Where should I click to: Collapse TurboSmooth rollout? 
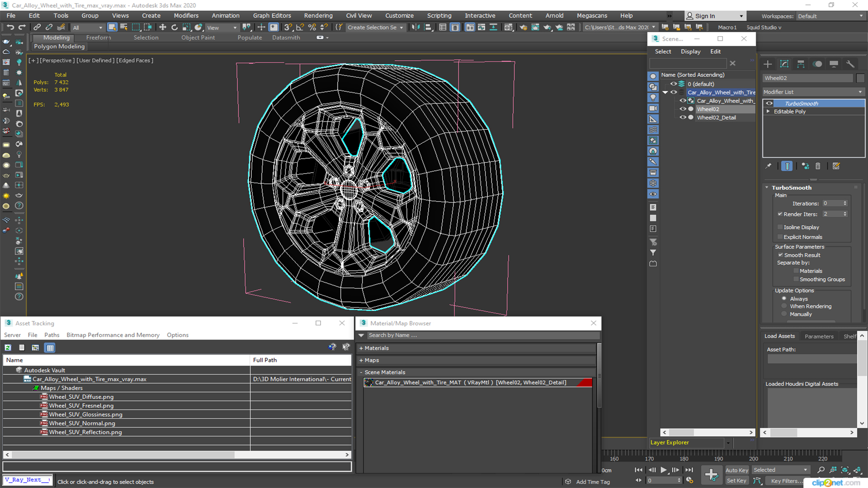tap(767, 187)
